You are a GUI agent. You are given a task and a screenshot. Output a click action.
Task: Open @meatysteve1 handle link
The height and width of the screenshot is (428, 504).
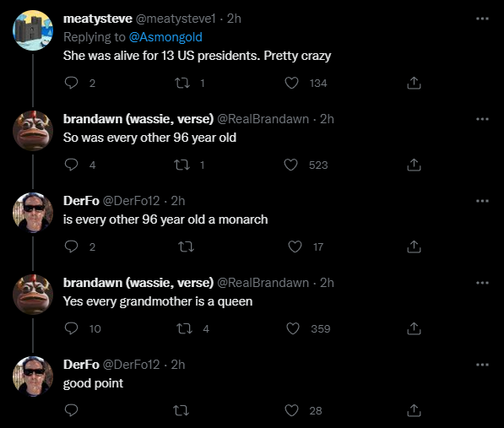coord(176,19)
